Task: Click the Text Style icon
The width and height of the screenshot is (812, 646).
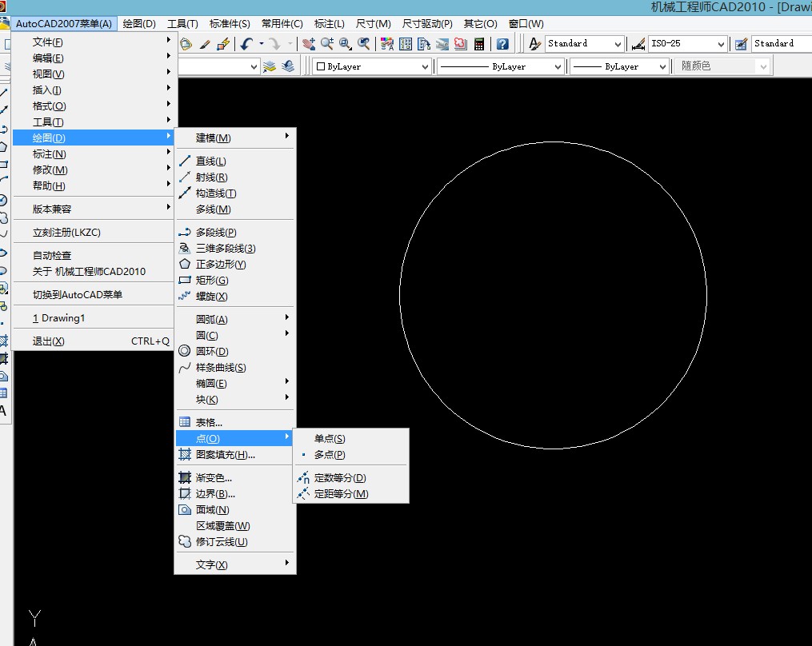Action: pyautogui.click(x=534, y=45)
